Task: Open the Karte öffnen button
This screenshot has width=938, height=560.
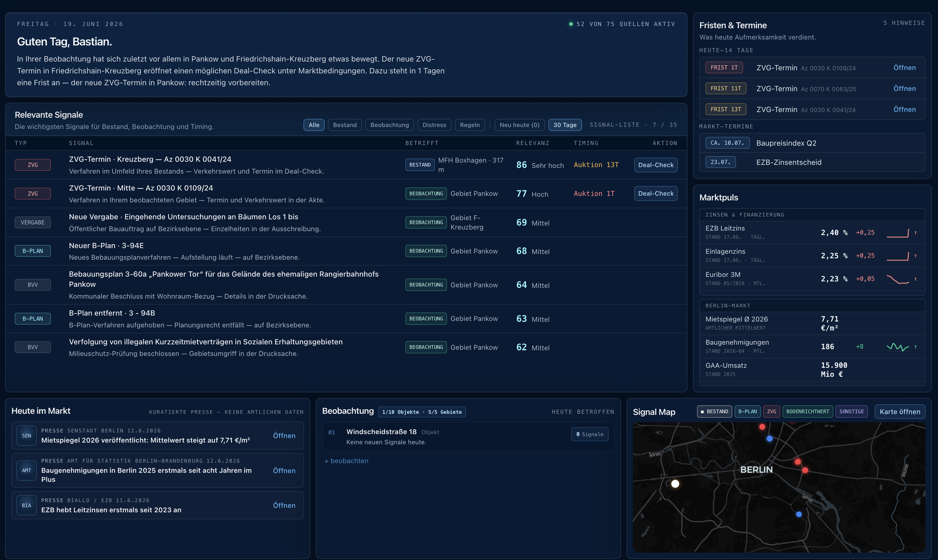Action: pos(900,412)
